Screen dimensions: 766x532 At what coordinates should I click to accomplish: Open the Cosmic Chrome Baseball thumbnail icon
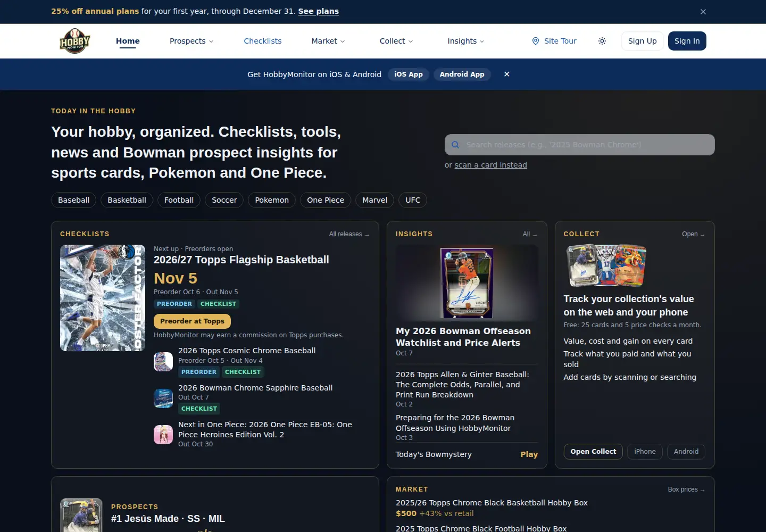point(163,362)
